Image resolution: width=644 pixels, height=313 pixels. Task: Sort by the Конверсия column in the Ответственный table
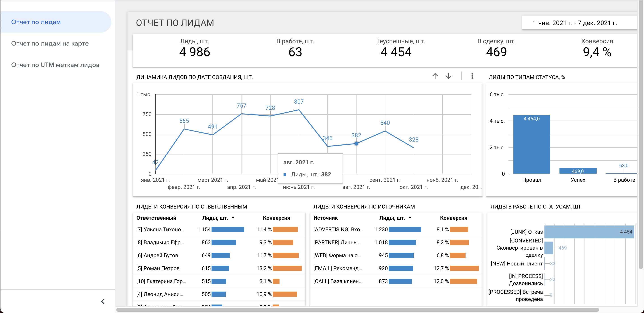pos(276,218)
